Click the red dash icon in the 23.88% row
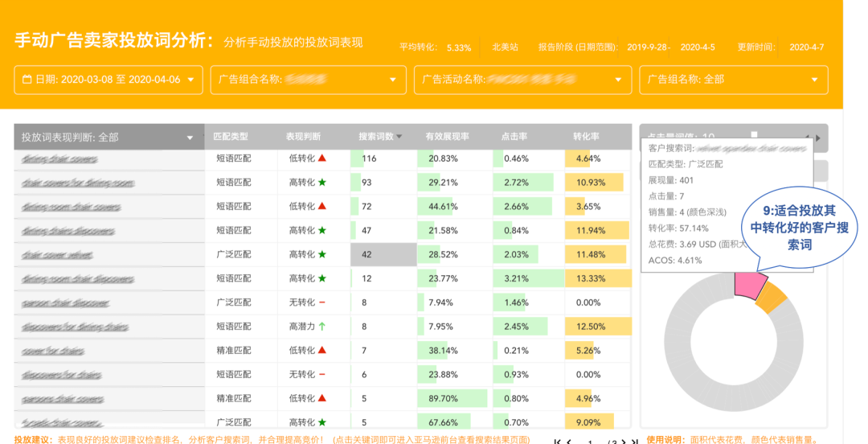The width and height of the screenshot is (868, 444). tap(322, 374)
